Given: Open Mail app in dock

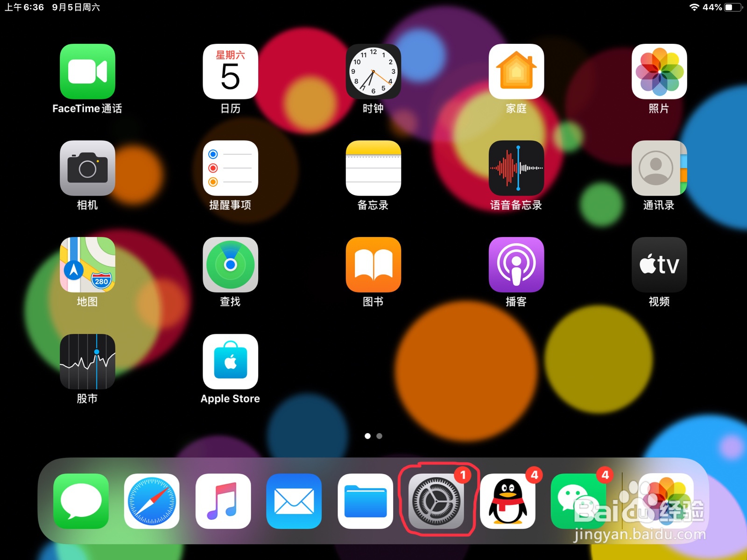Looking at the screenshot, I should pyautogui.click(x=294, y=501).
